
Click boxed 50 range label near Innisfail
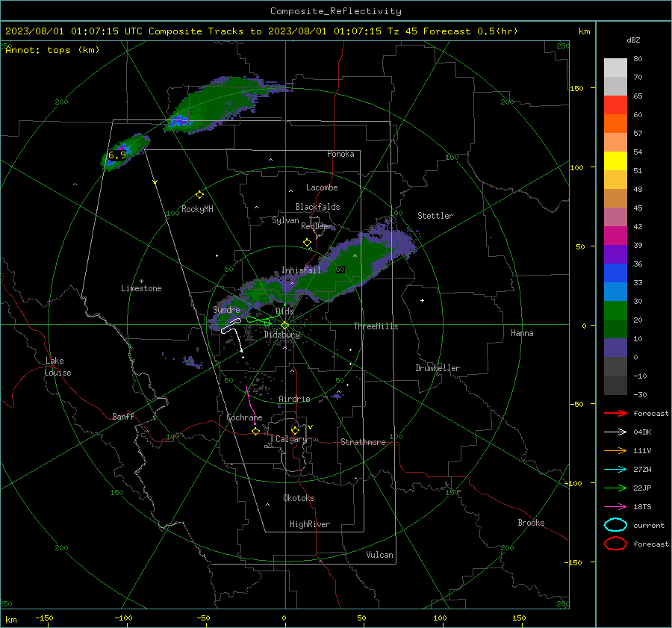(x=340, y=270)
